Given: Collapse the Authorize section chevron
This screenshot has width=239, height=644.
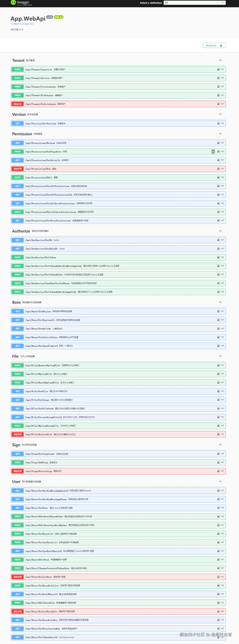Looking at the screenshot, I should [220, 231].
